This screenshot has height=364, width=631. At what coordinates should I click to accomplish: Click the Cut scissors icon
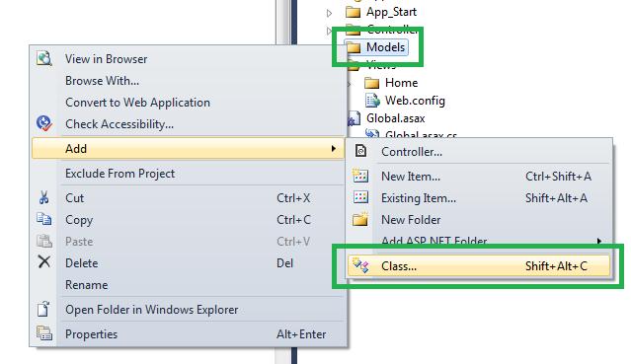click(x=43, y=197)
